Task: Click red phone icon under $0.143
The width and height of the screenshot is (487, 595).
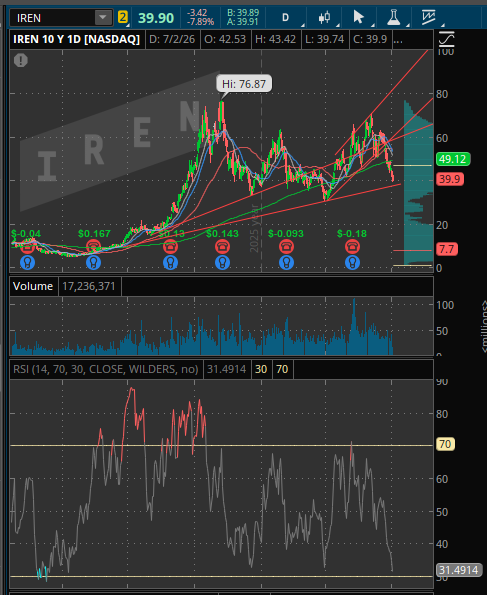Action: click(x=222, y=247)
